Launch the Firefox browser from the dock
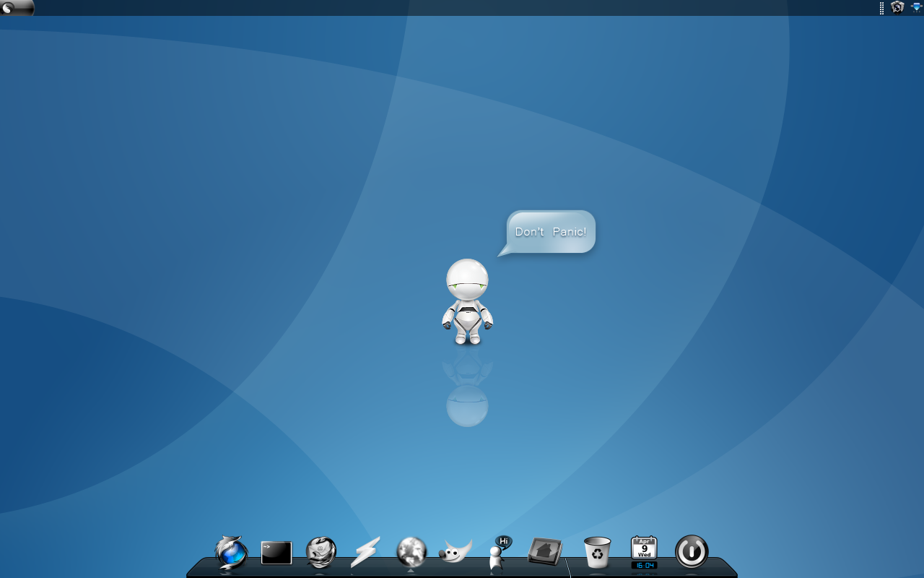924x578 pixels. [232, 553]
